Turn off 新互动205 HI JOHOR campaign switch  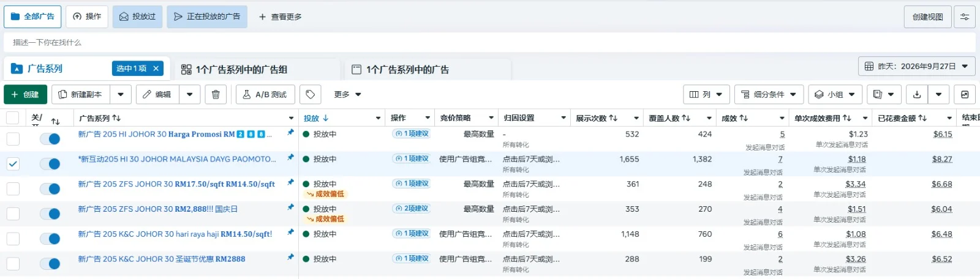(x=50, y=164)
